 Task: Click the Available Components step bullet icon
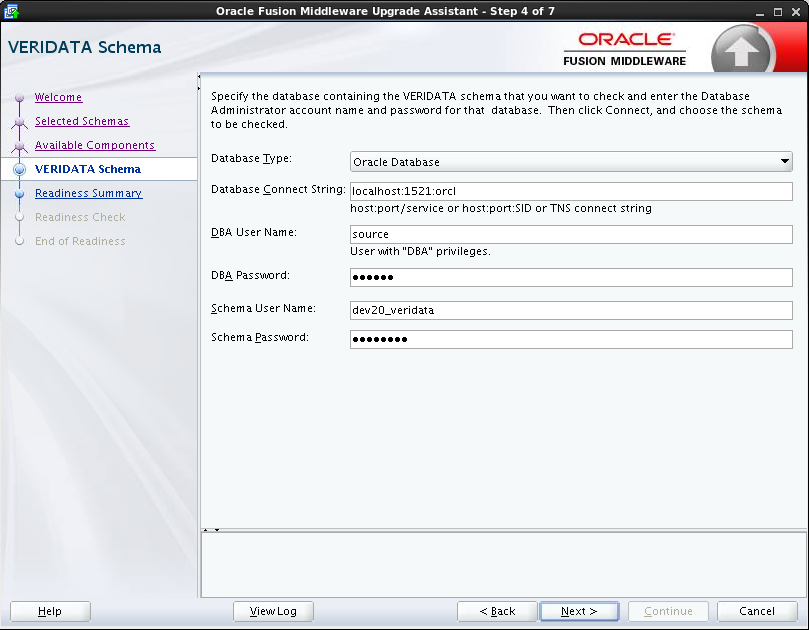20,147
